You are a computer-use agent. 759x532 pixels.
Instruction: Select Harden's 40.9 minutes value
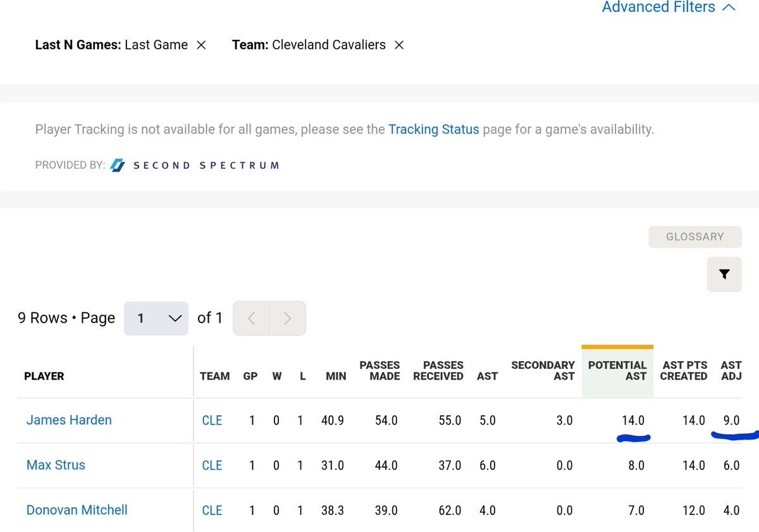pos(332,421)
